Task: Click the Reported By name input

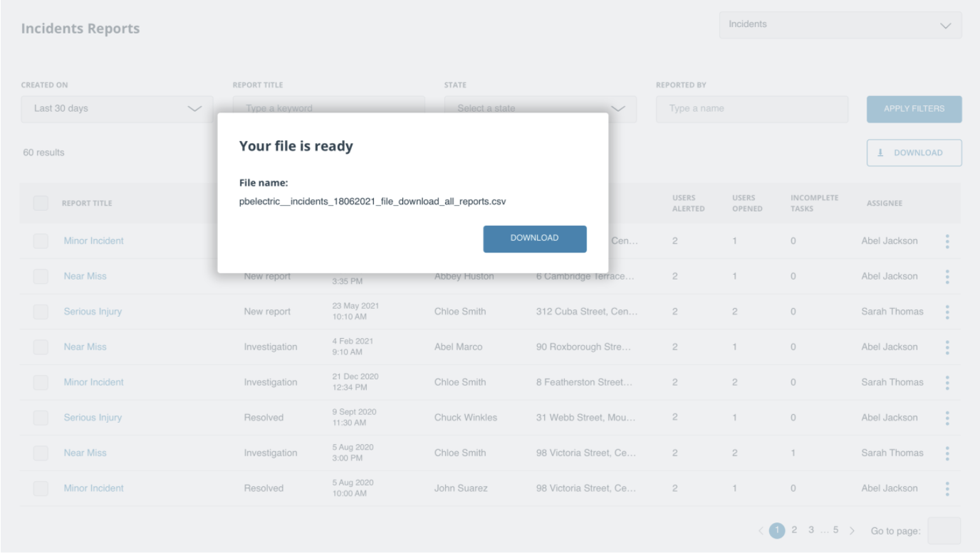Action: click(x=752, y=109)
